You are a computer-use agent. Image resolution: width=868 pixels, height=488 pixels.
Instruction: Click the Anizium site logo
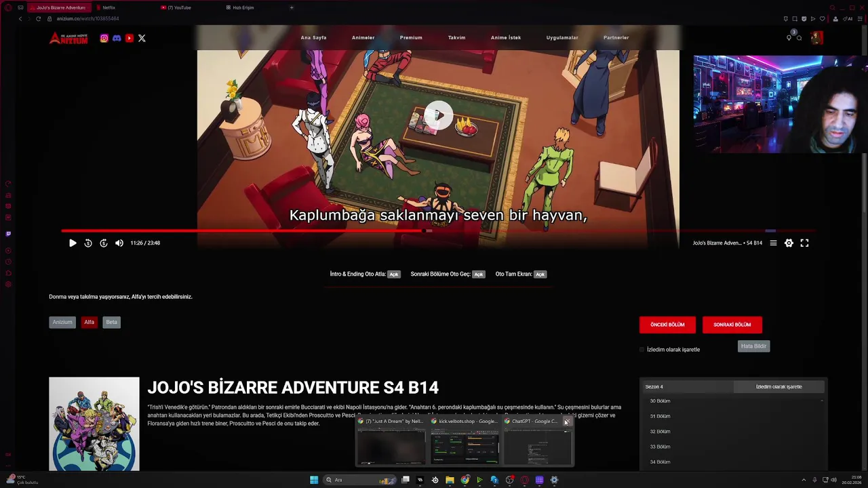click(68, 38)
